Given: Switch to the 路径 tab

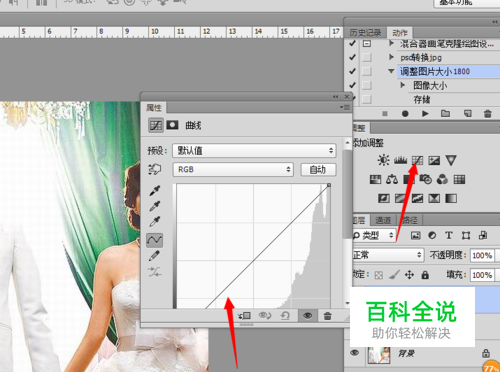Looking at the screenshot, I should coord(409,220).
